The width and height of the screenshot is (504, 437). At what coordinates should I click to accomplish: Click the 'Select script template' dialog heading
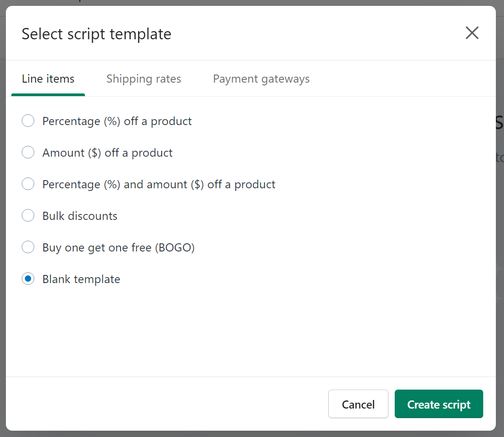coord(96,34)
